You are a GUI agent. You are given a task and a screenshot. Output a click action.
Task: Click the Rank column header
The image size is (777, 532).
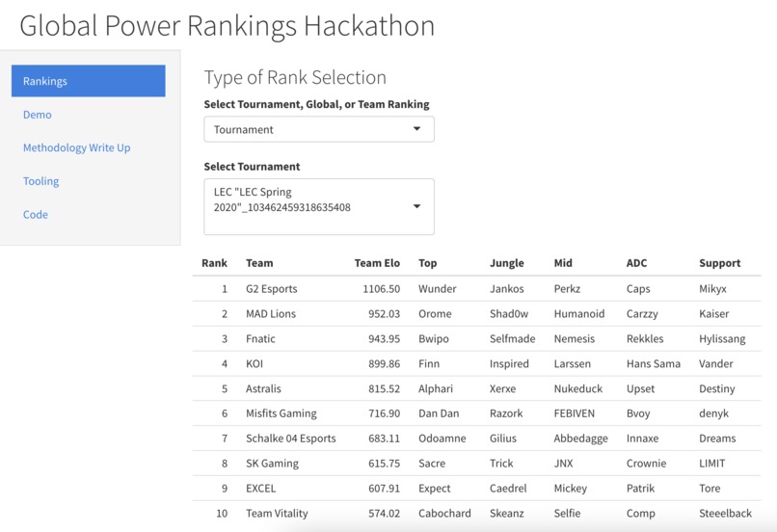click(x=214, y=263)
